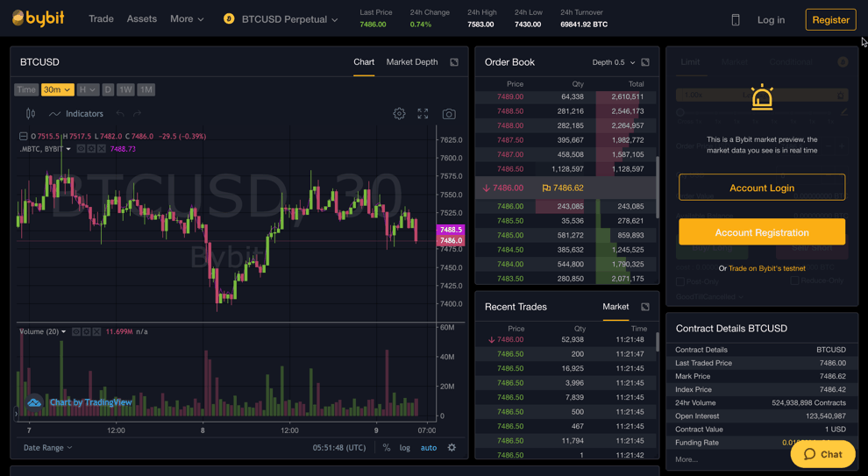Click the 7489.00 ask price row

point(566,96)
